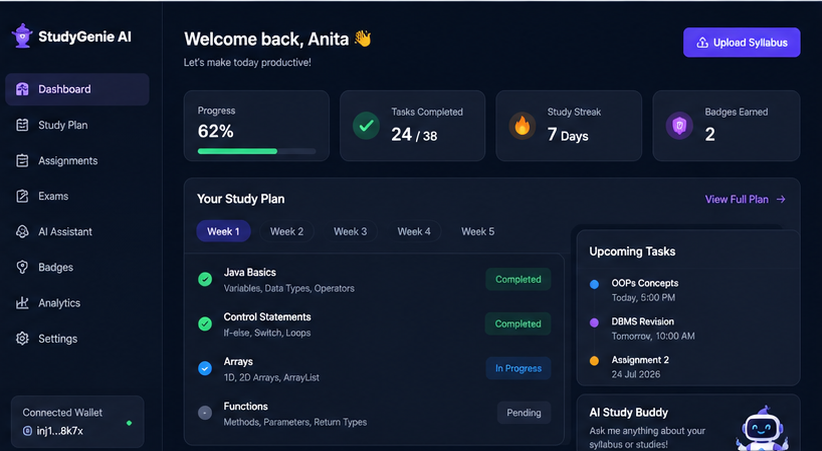Switch to the Week 5 tab
This screenshot has height=451, width=822.
click(478, 231)
